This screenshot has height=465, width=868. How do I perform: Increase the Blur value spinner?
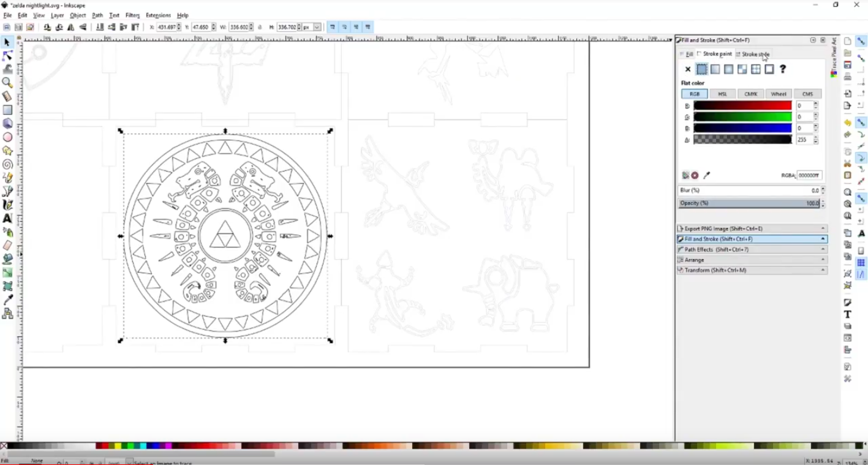tap(823, 189)
